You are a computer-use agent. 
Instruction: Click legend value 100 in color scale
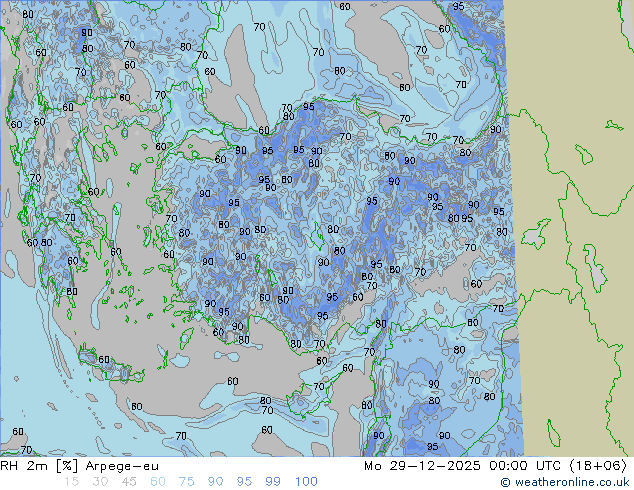(306, 482)
